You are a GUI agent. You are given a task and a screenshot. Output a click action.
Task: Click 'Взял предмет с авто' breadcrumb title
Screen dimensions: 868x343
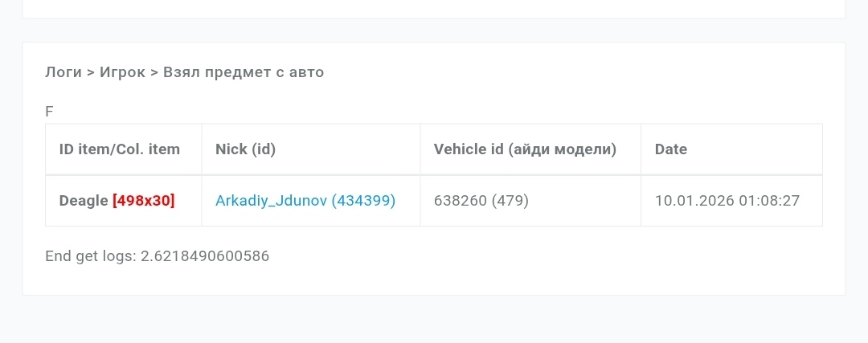click(x=244, y=72)
